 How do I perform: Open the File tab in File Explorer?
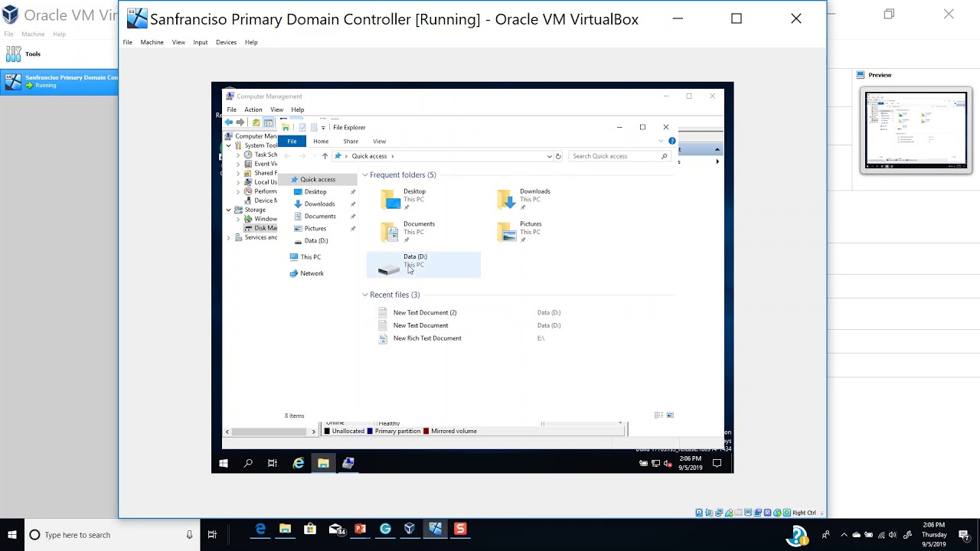pyautogui.click(x=292, y=142)
